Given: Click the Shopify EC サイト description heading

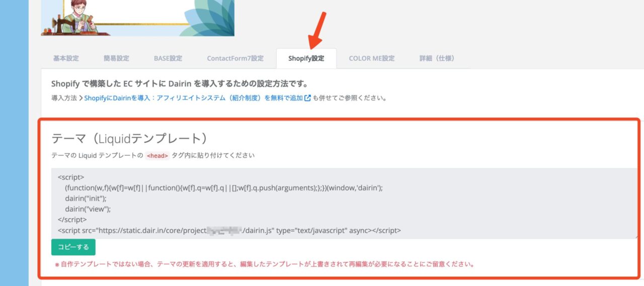Looking at the screenshot, I should point(180,83).
